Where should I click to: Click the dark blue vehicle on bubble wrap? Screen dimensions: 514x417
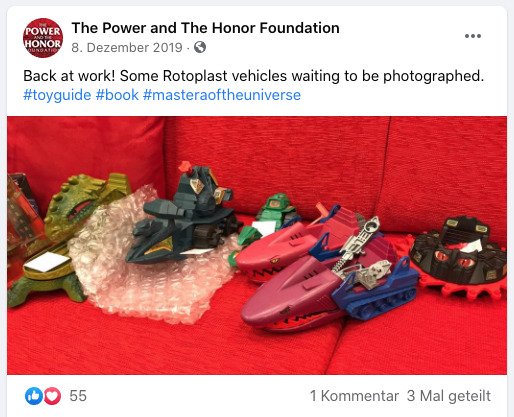pos(183,217)
